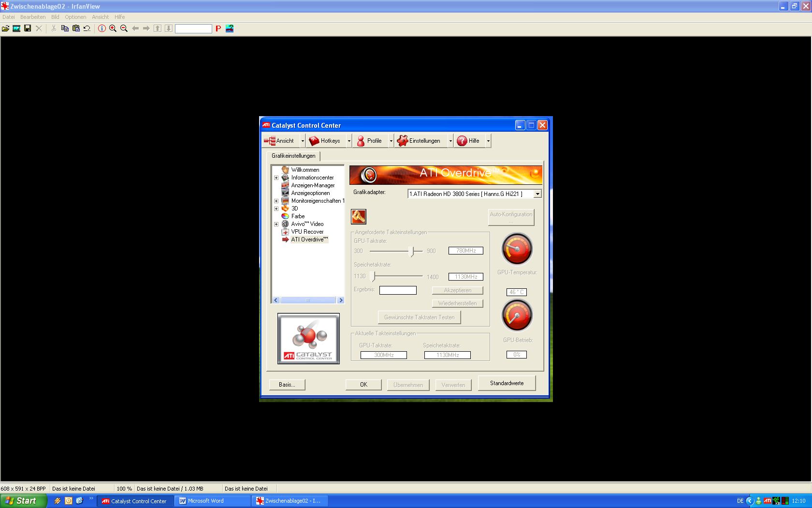
Task: Open the Ansicht dropdown arrow in Catalyst toolbar
Action: coord(303,141)
